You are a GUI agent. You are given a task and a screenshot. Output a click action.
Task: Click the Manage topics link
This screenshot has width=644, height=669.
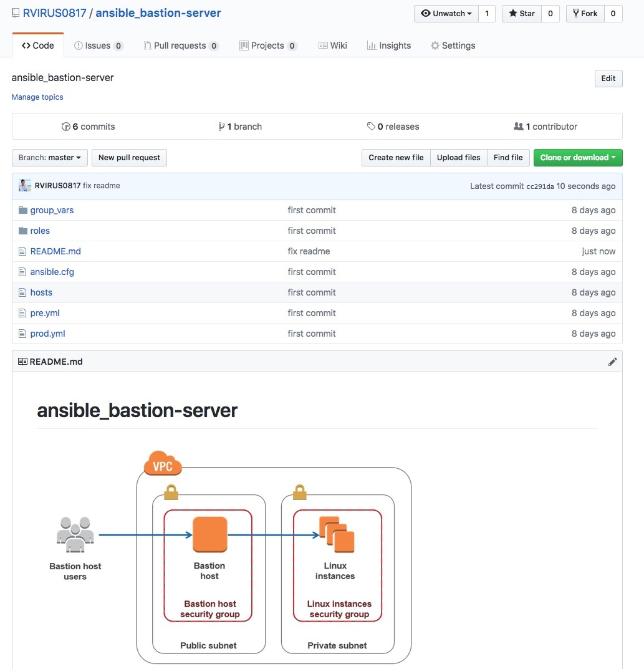(x=37, y=97)
